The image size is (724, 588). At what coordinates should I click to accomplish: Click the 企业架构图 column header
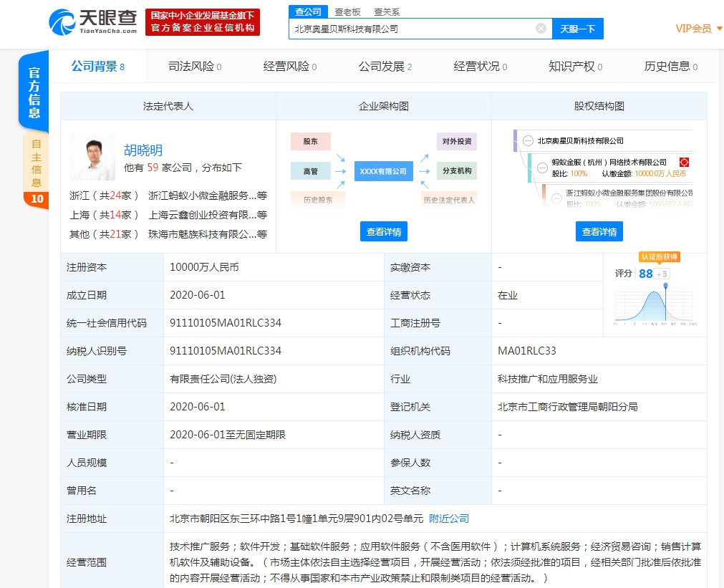point(384,106)
